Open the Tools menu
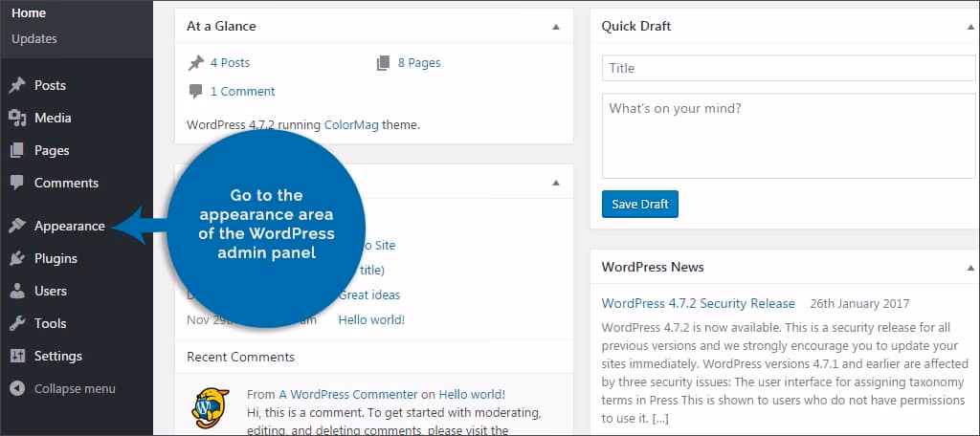Viewport: 980px width, 436px height. point(50,323)
